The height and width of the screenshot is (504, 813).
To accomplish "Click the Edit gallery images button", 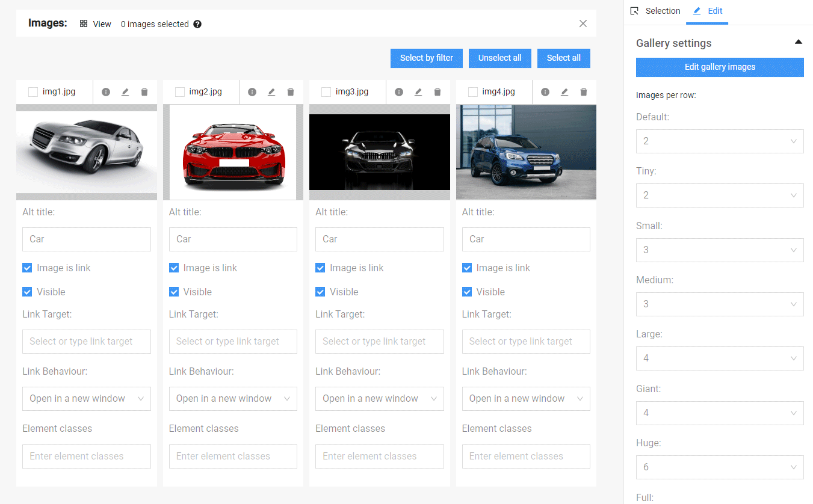I will tap(719, 67).
